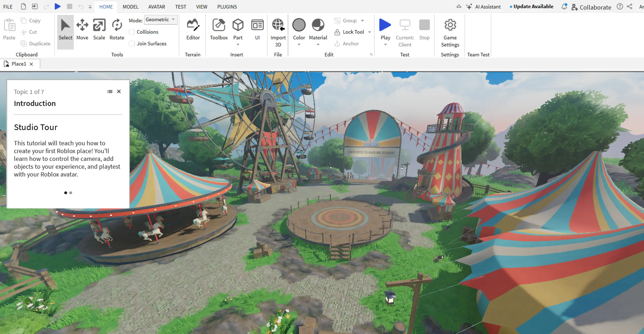The image size is (644, 334).
Task: Open Game Settings gear
Action: tap(450, 25)
